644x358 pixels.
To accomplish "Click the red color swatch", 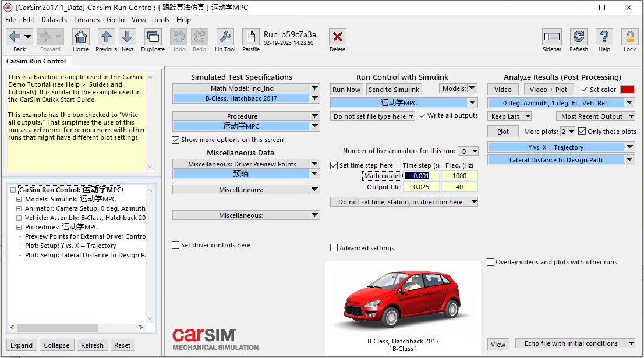I will click(x=628, y=90).
